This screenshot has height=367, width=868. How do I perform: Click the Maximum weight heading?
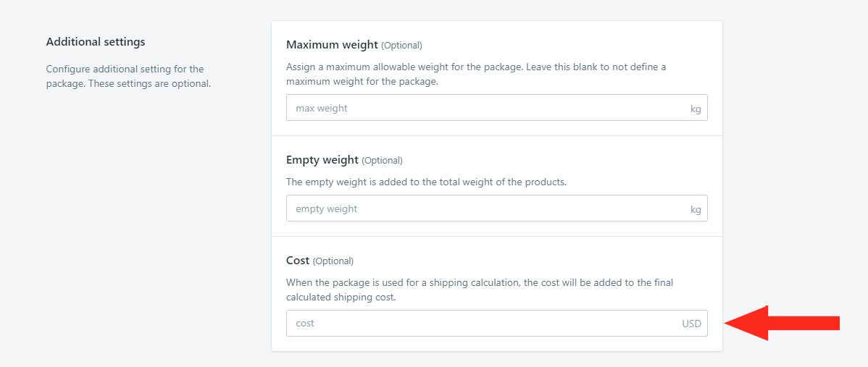pyautogui.click(x=332, y=44)
